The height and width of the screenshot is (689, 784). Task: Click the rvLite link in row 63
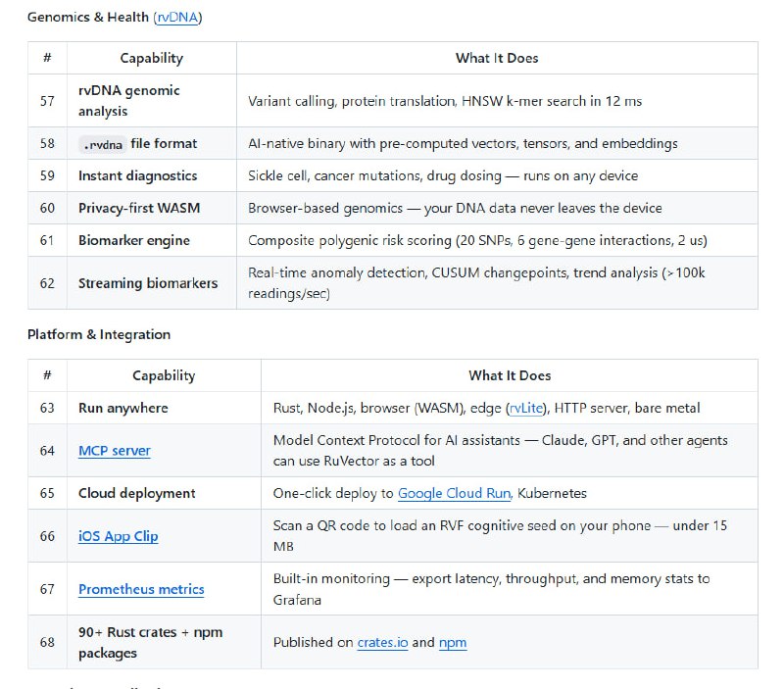525,408
